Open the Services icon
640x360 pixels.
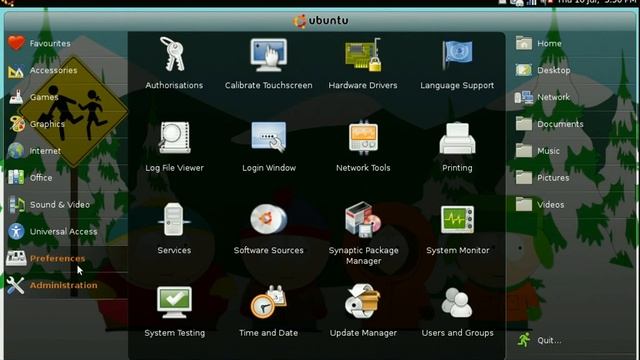pyautogui.click(x=174, y=220)
